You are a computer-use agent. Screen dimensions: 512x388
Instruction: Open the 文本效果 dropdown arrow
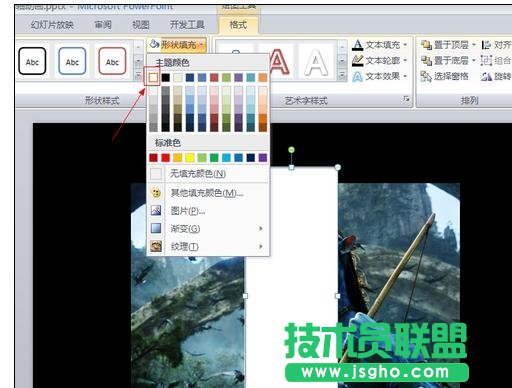405,76
